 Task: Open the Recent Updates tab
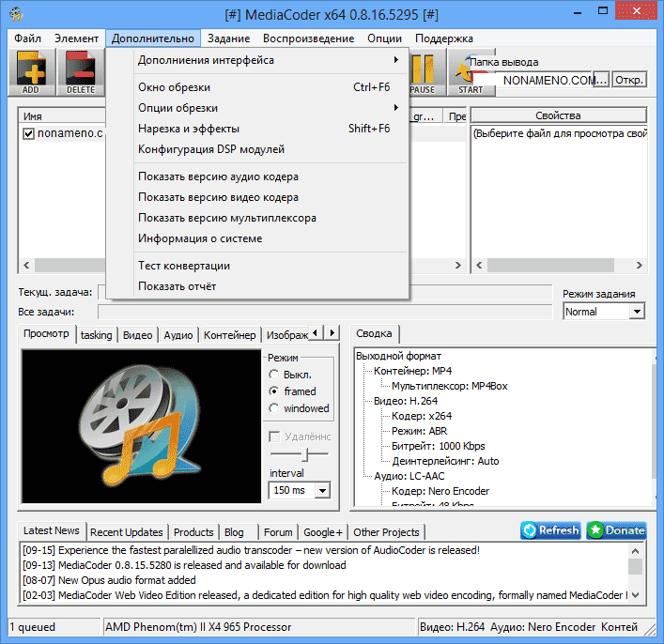[127, 532]
